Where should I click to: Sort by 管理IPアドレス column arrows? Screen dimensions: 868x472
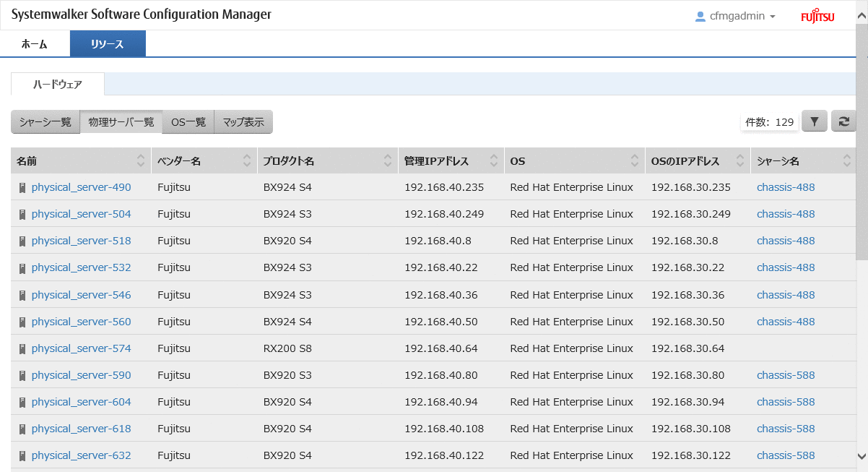494,161
